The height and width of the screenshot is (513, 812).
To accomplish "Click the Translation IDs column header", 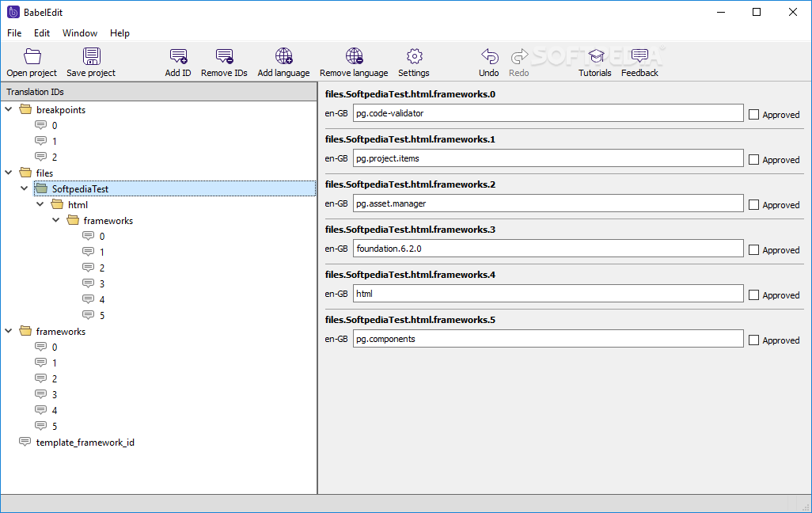I will (x=158, y=92).
